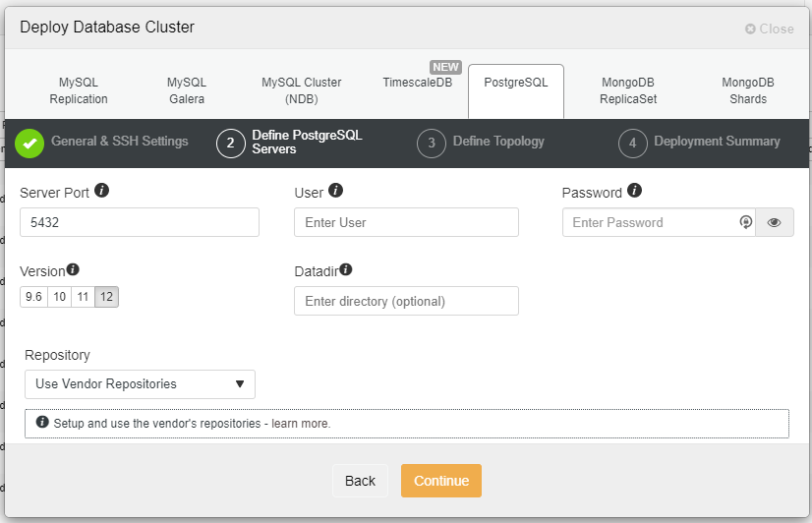Follow the vendor repositories learn more link
The width and height of the screenshot is (812, 523).
pyautogui.click(x=301, y=424)
